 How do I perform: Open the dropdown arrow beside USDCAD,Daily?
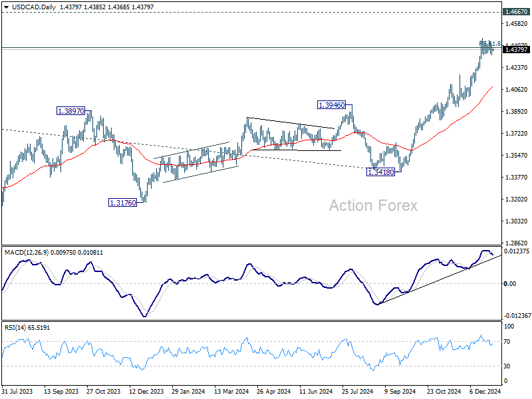coord(7,7)
